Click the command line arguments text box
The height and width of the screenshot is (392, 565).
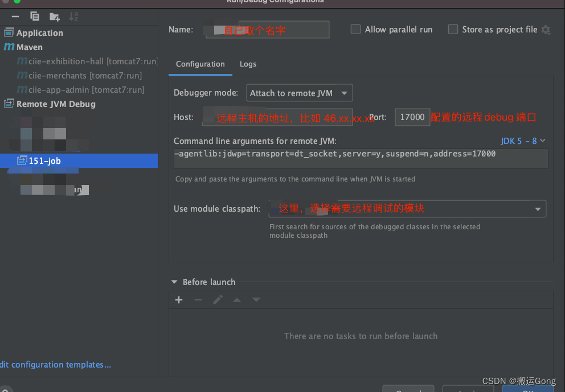361,158
